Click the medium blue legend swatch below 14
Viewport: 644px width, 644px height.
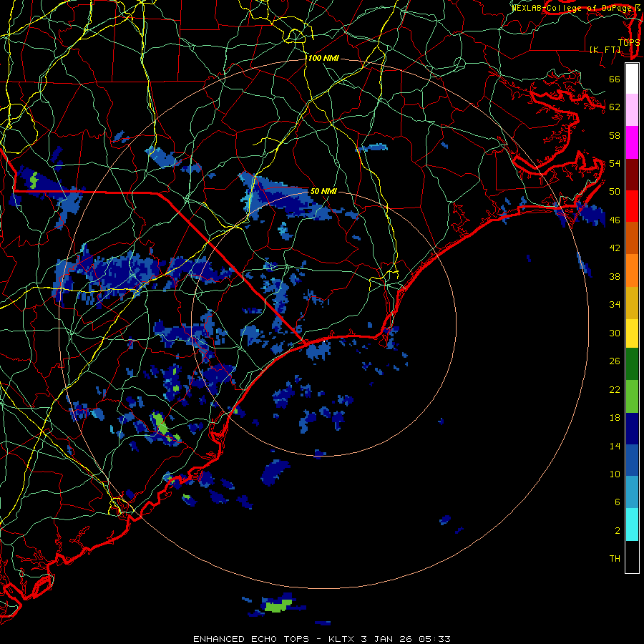click(632, 460)
